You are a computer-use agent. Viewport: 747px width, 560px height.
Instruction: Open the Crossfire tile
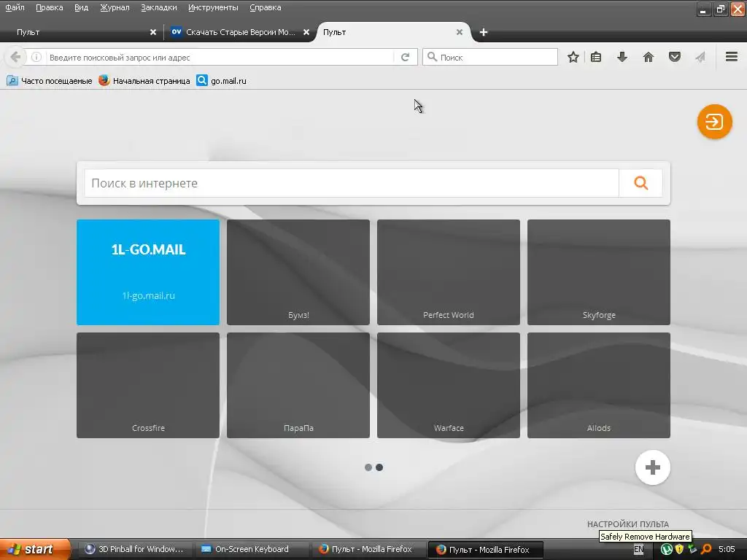(148, 385)
